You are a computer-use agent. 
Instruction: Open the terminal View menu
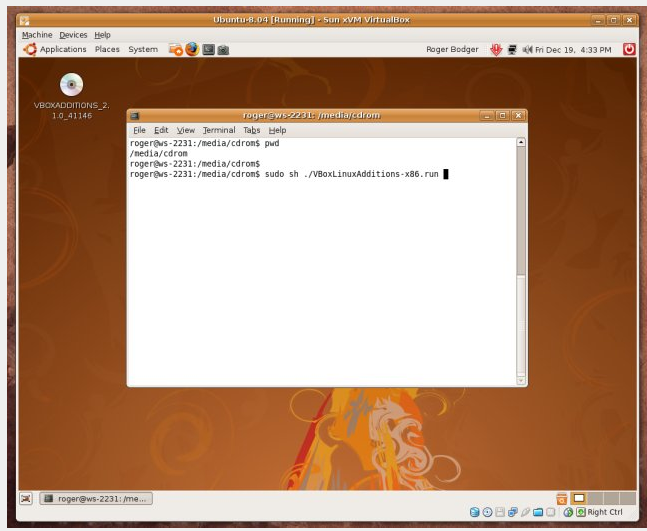[186, 130]
